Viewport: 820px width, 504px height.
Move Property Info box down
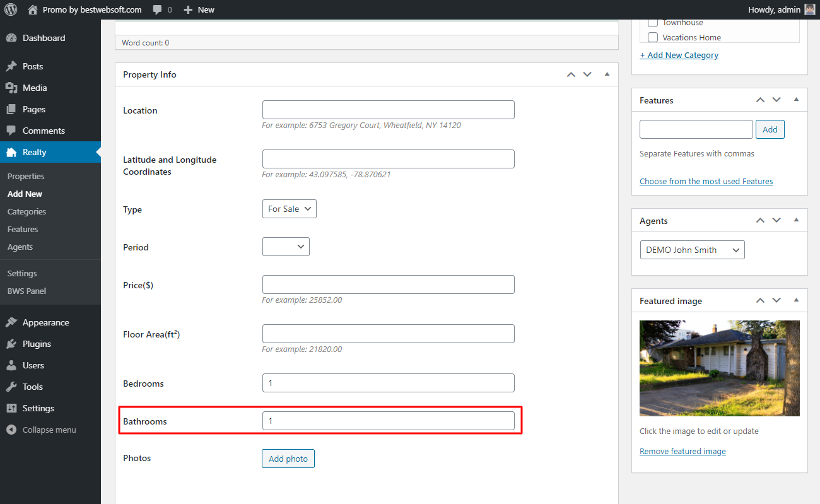(587, 74)
